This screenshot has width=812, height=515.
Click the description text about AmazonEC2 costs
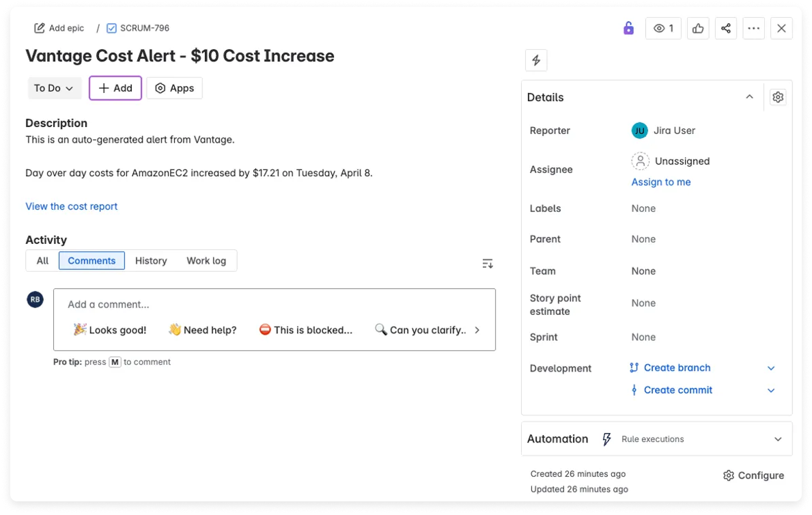point(199,173)
